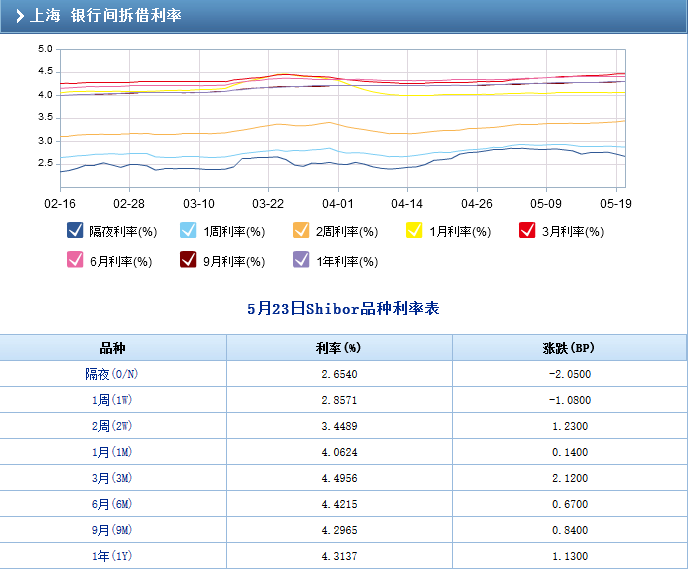The width and height of the screenshot is (688, 569).
Task: Select the 1-month rate value 4.0624
Action: [339, 452]
